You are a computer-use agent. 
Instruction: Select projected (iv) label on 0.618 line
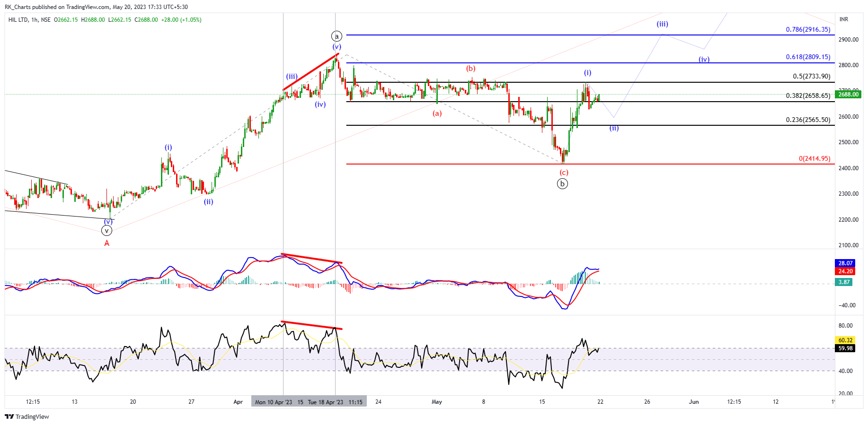coord(704,59)
